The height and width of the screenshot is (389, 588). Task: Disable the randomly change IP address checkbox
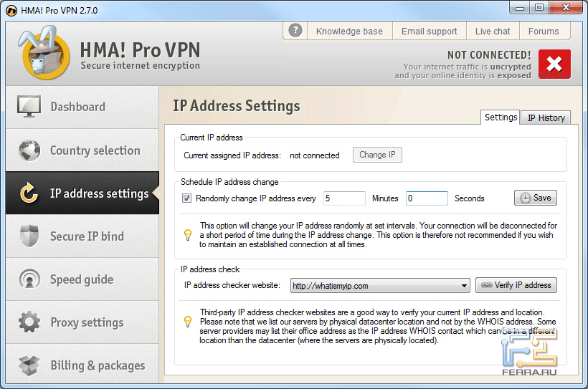(187, 198)
